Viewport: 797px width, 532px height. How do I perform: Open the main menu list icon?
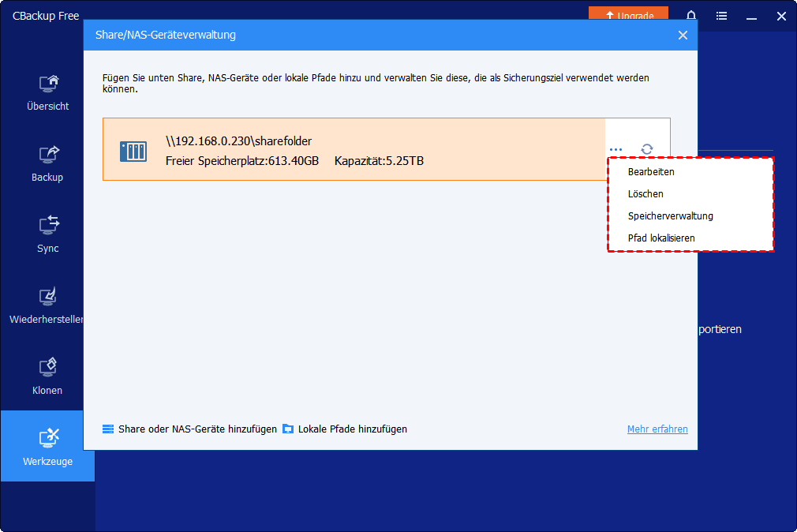point(721,16)
